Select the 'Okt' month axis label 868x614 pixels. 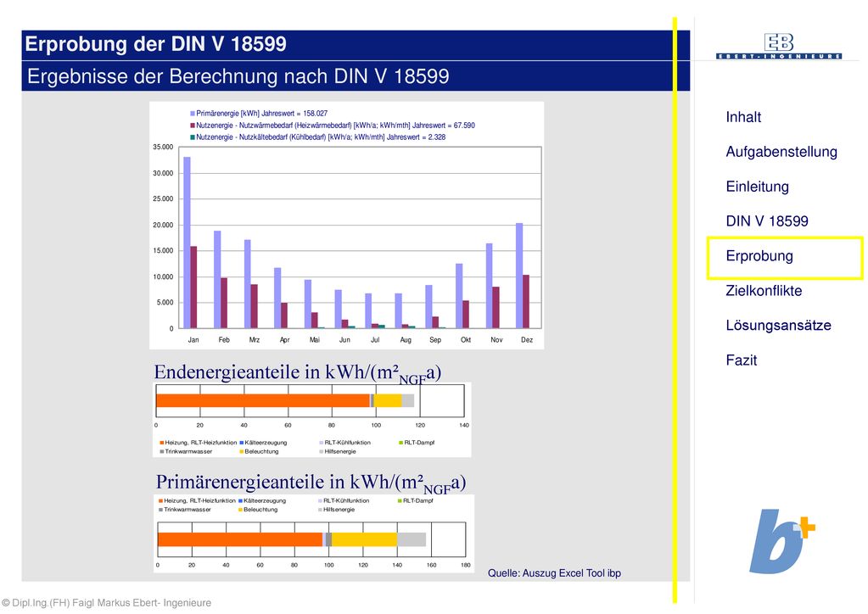(466, 339)
